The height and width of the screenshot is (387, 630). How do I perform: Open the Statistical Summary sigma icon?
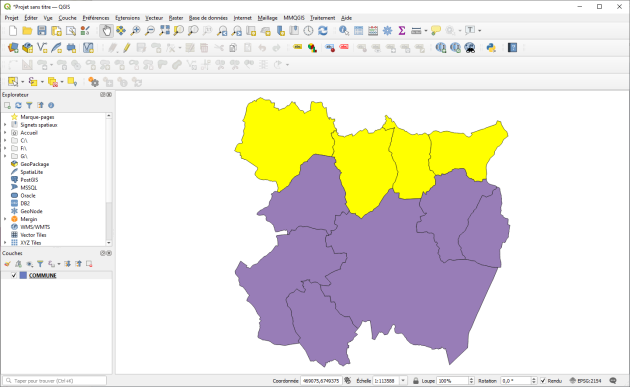401,31
